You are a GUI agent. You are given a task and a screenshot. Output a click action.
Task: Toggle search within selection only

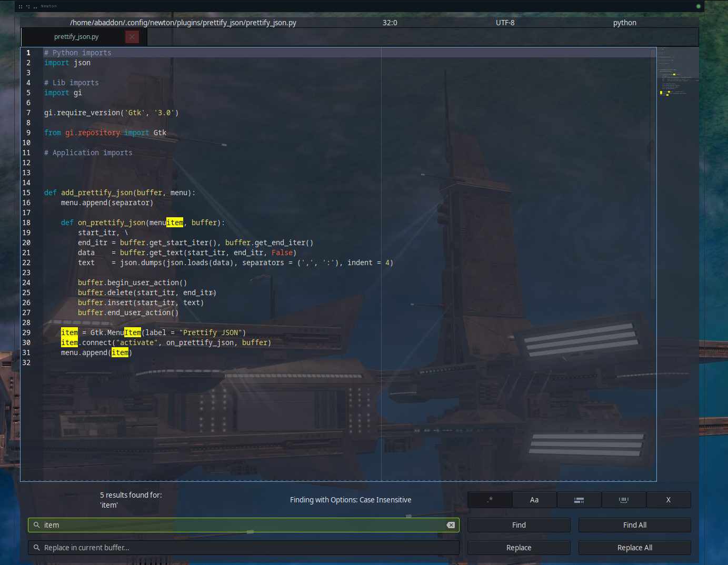point(579,500)
